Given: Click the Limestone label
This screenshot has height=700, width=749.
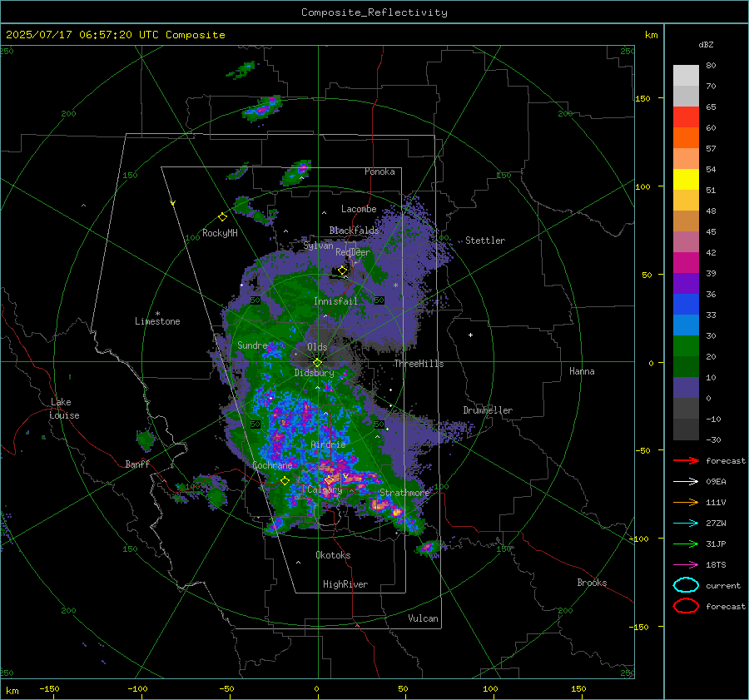Looking at the screenshot, I should pos(157,321).
